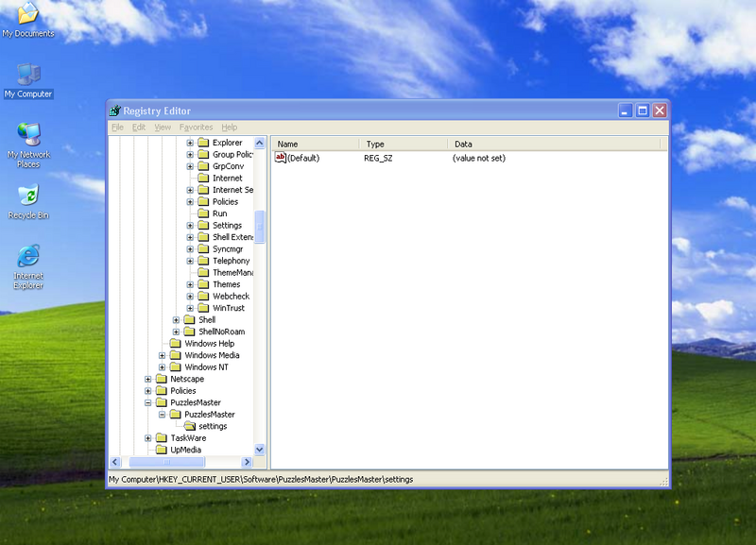This screenshot has width=756, height=545.
Task: Select the "Windows Media" key label
Action: 212,355
